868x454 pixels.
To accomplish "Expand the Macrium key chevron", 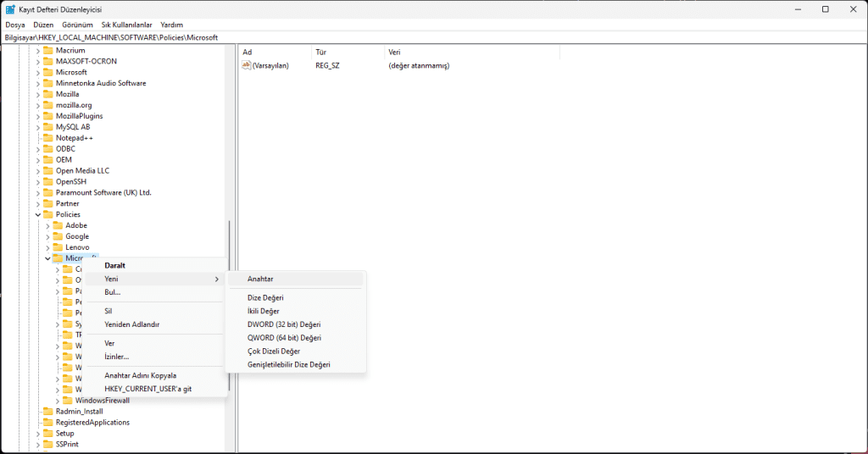I will [38, 50].
